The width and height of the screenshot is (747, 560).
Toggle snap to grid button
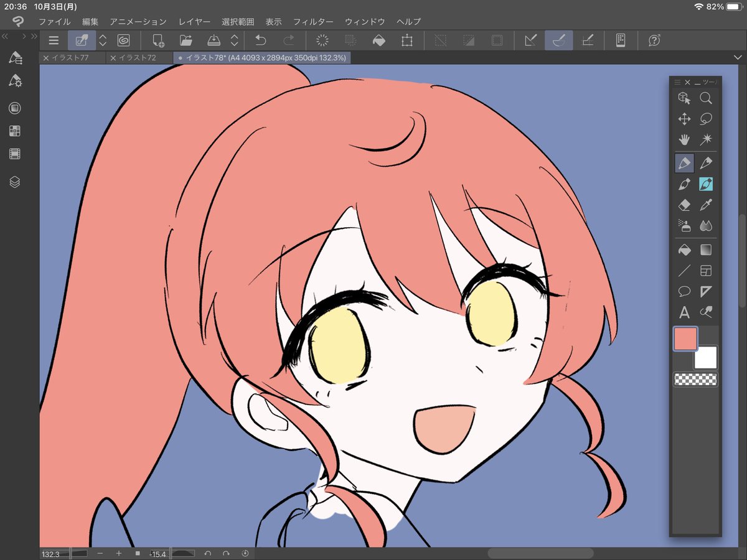coord(587,40)
